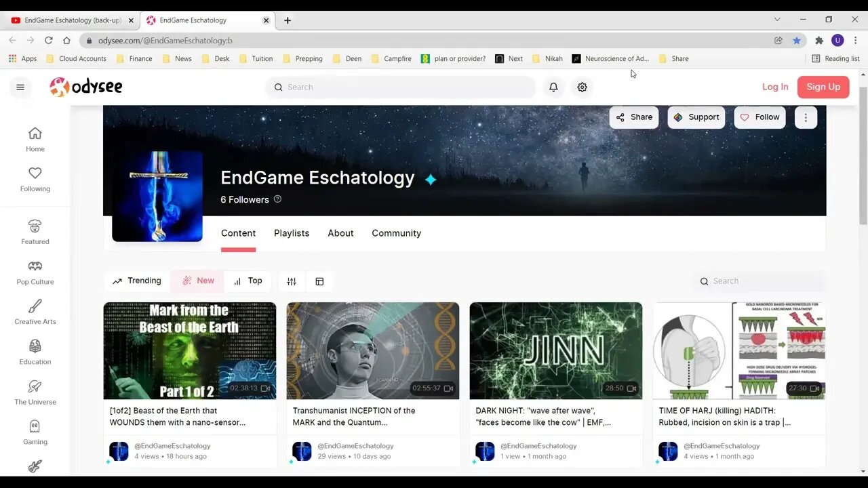Viewport: 868px width, 488px height.
Task: Open Chrome three-dot menu
Action: coord(855,41)
